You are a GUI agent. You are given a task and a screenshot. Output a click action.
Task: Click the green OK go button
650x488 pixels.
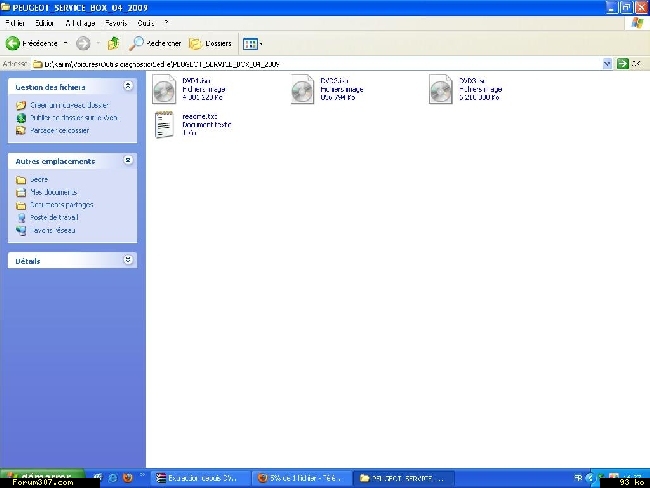pos(623,64)
